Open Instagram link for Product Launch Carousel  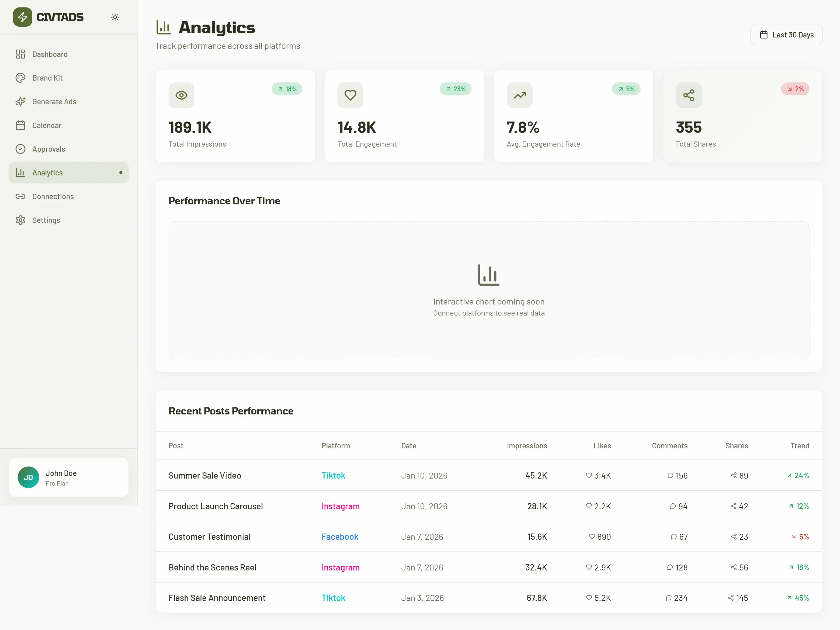(x=340, y=506)
